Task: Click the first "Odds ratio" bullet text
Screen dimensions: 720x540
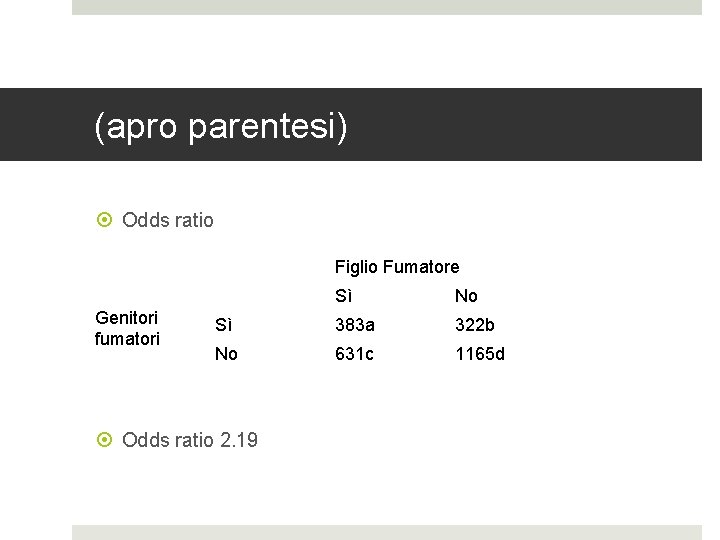Action: [x=167, y=220]
